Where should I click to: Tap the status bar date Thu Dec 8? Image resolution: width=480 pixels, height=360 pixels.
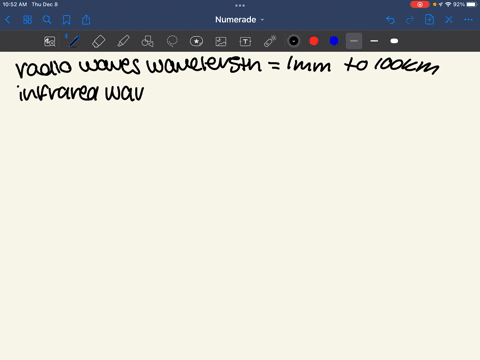tap(45, 4)
